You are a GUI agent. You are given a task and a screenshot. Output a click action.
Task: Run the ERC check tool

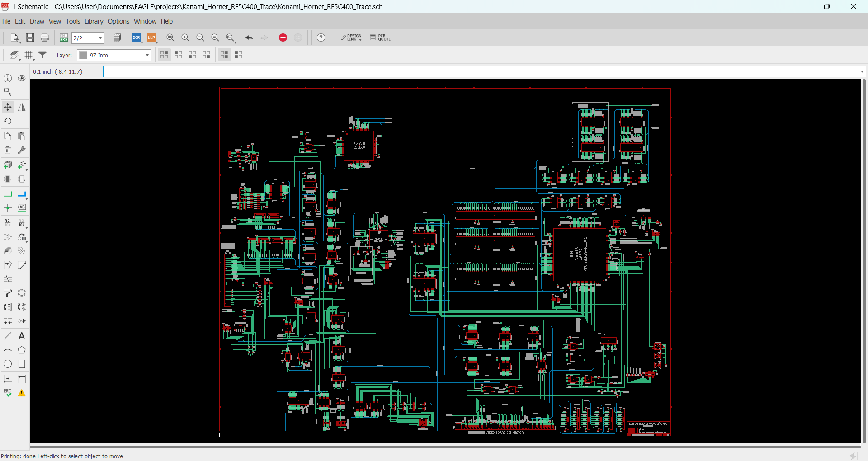(x=8, y=393)
